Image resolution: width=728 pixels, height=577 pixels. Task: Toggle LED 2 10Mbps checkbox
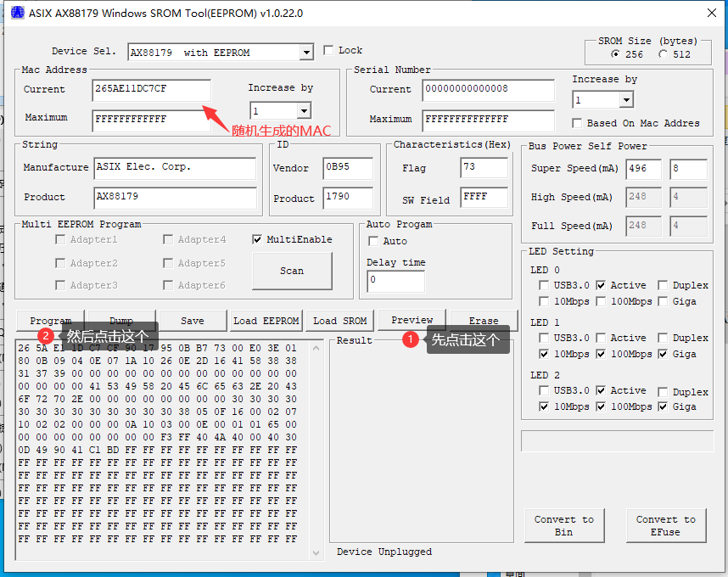click(544, 406)
